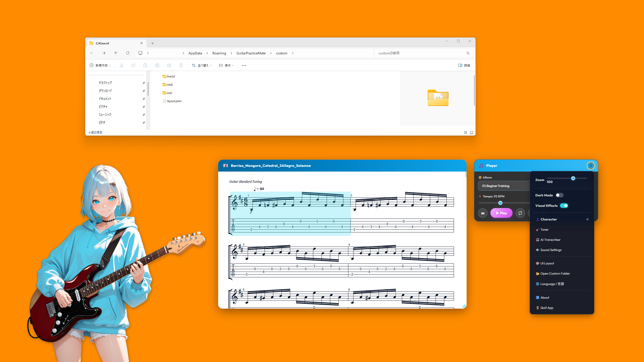
Task: Expand the Character submenu
Action: tap(562, 219)
